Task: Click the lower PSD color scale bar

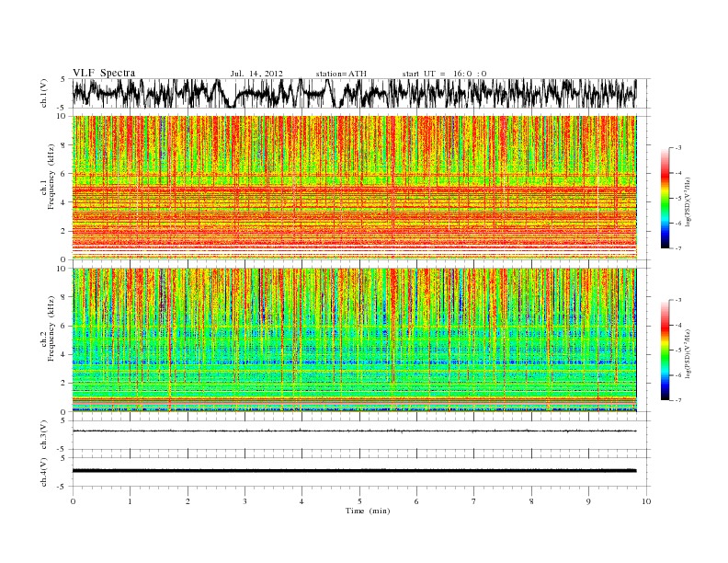Action: click(665, 350)
